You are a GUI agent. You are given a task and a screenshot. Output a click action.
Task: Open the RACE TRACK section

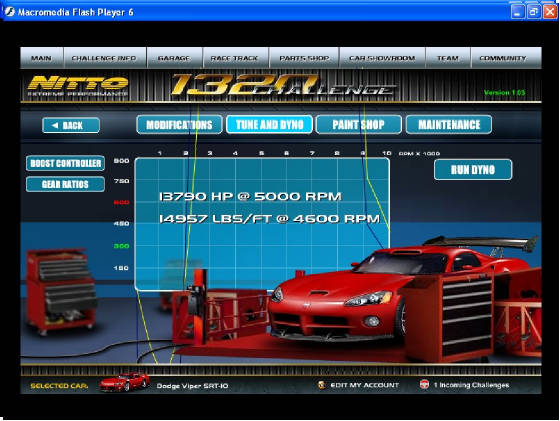(x=235, y=58)
